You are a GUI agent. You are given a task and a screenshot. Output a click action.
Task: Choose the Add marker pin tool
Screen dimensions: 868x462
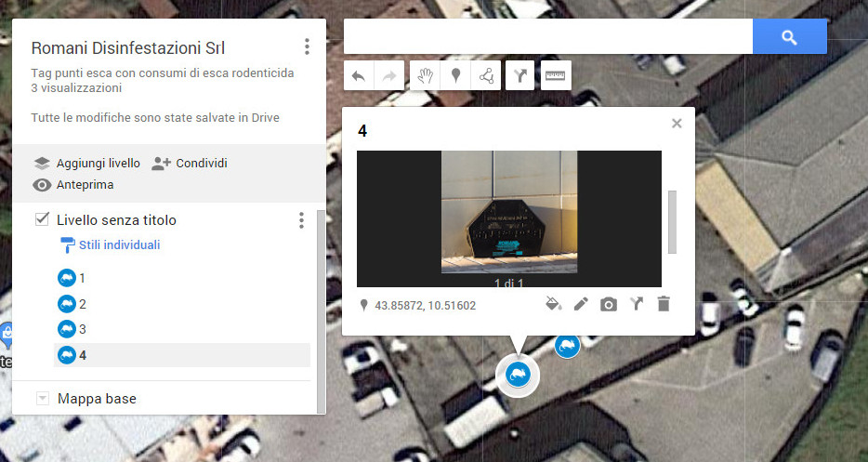click(x=455, y=76)
